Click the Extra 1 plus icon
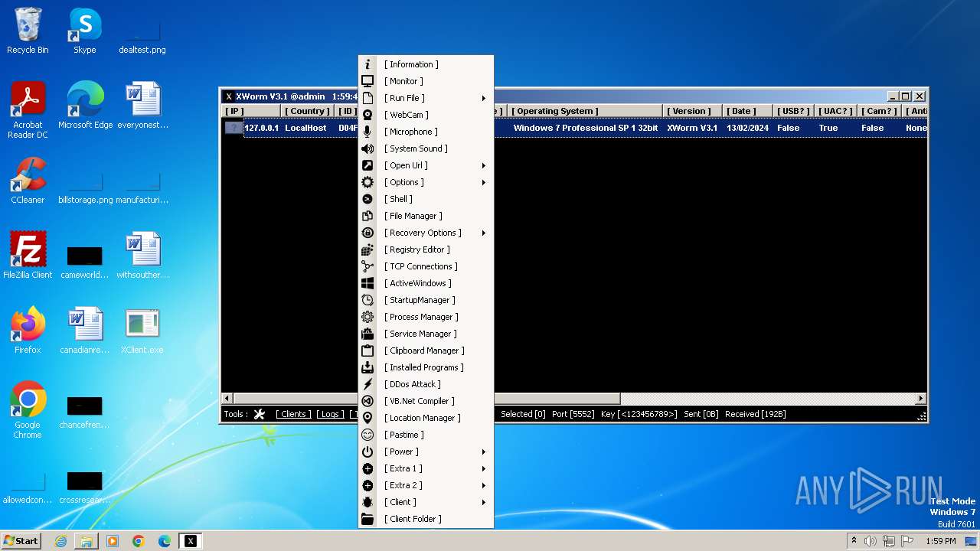 click(x=367, y=468)
